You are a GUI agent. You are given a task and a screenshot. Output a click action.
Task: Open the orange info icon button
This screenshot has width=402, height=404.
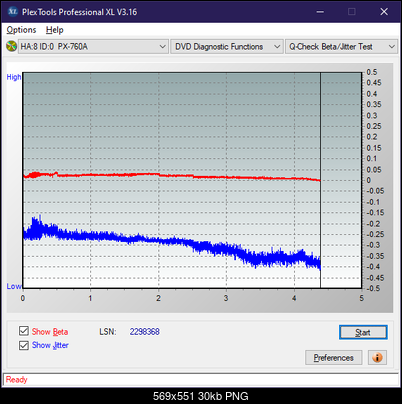377,358
